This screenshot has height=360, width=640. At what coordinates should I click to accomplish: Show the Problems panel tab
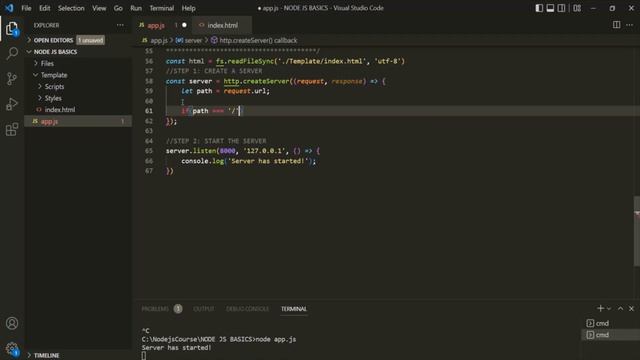coord(155,309)
